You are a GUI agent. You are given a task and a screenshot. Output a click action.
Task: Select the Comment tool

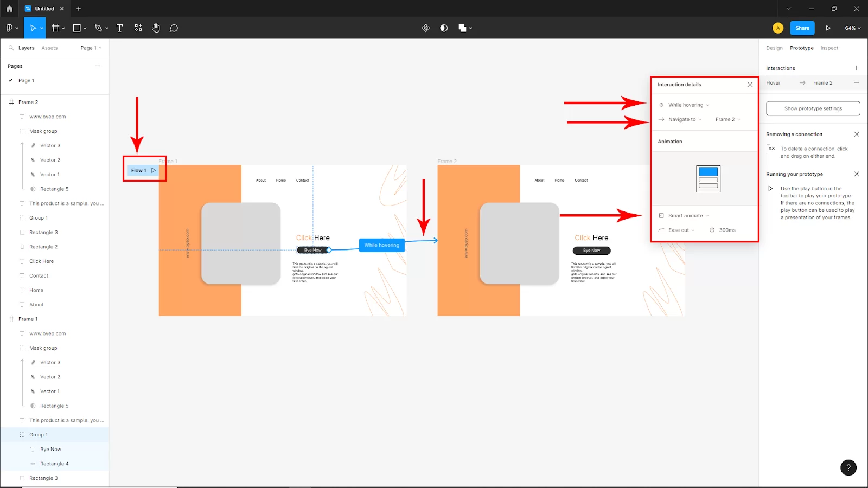[x=174, y=28]
